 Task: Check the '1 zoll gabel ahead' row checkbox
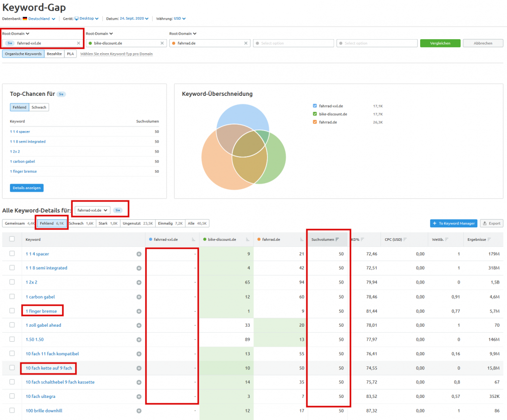click(12, 325)
